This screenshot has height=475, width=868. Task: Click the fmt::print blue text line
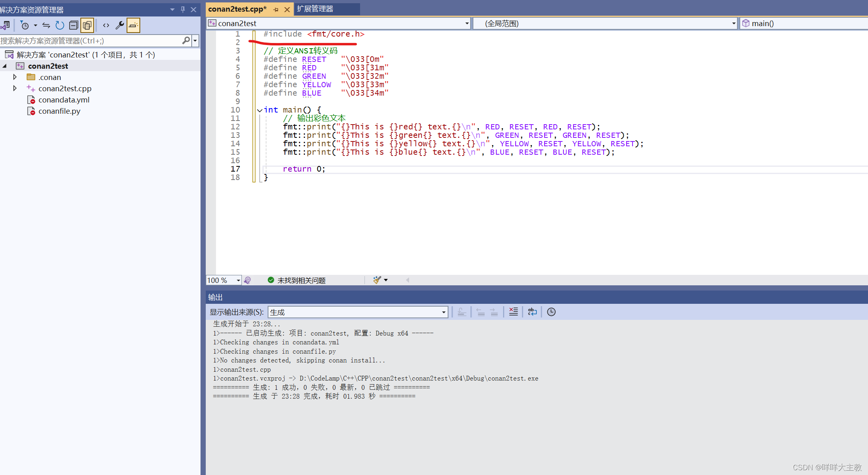(x=448, y=152)
